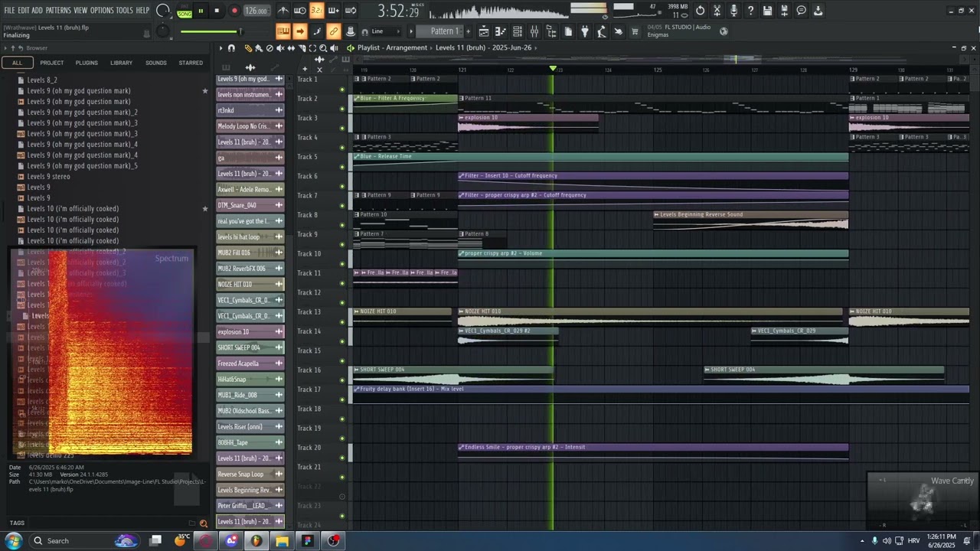Screen dimensions: 980x551
Task: Open the View playlist icon
Action: click(484, 31)
